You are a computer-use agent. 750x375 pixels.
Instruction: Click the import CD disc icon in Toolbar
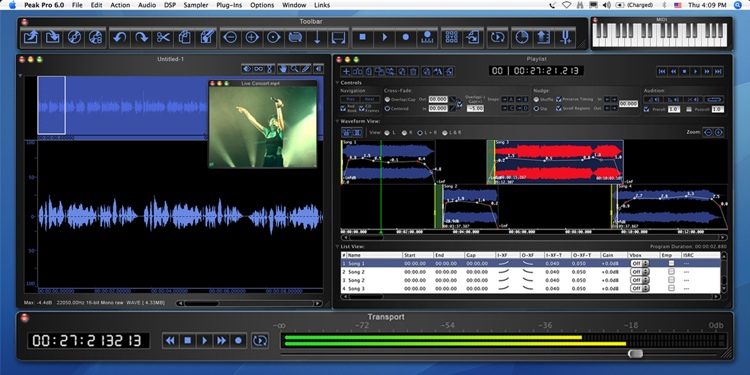(74, 37)
